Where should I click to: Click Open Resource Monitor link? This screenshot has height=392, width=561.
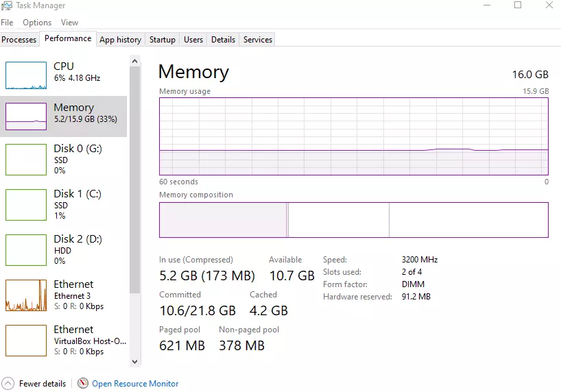(x=135, y=384)
